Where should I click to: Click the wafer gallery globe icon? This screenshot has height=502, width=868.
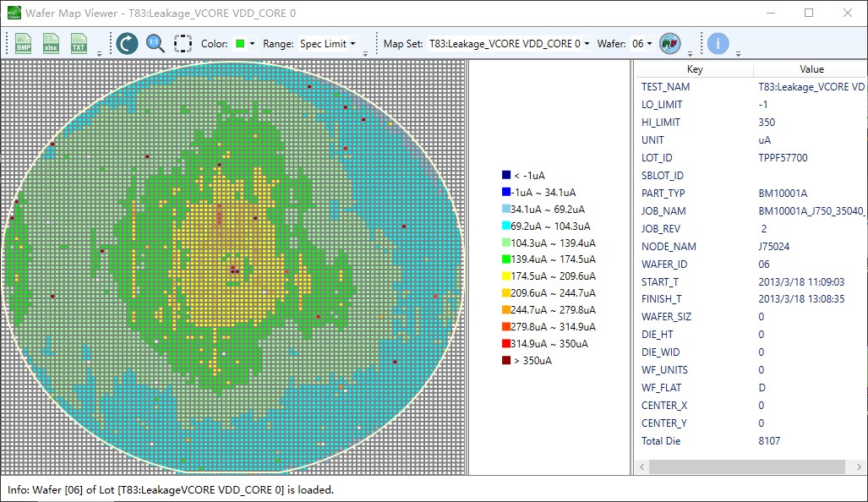(x=669, y=44)
